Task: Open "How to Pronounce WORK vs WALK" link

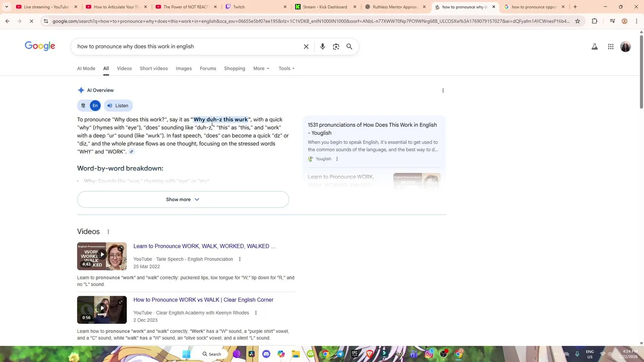Action: click(x=203, y=300)
